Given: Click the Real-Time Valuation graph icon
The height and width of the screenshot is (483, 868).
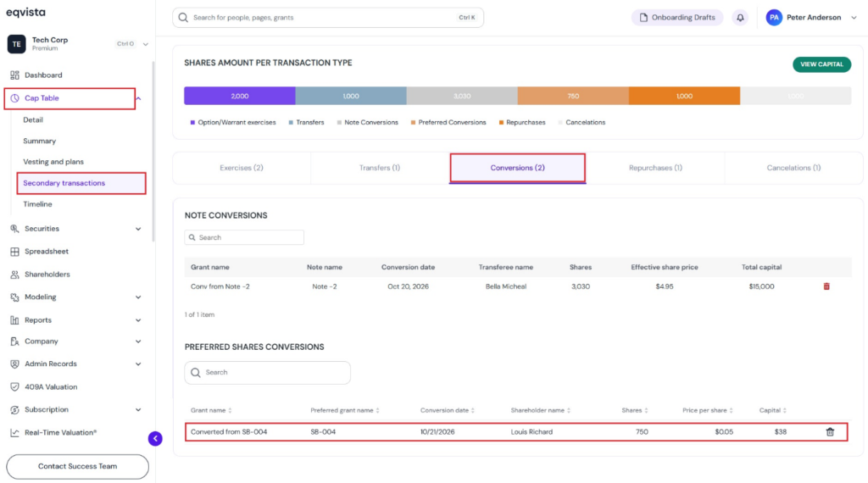Looking at the screenshot, I should click(15, 433).
